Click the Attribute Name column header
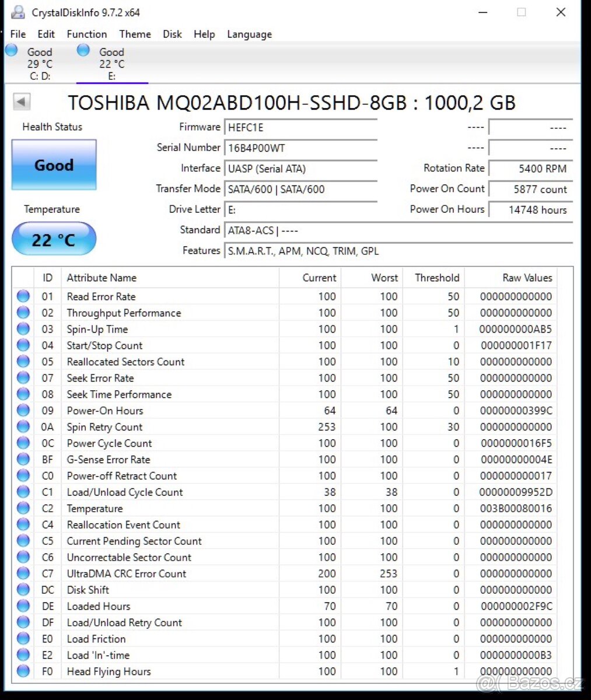The width and height of the screenshot is (591, 700). pyautogui.click(x=170, y=278)
